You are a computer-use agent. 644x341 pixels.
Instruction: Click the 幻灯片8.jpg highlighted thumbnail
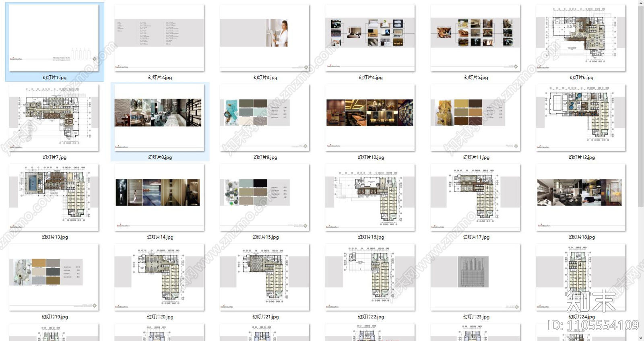coord(159,118)
